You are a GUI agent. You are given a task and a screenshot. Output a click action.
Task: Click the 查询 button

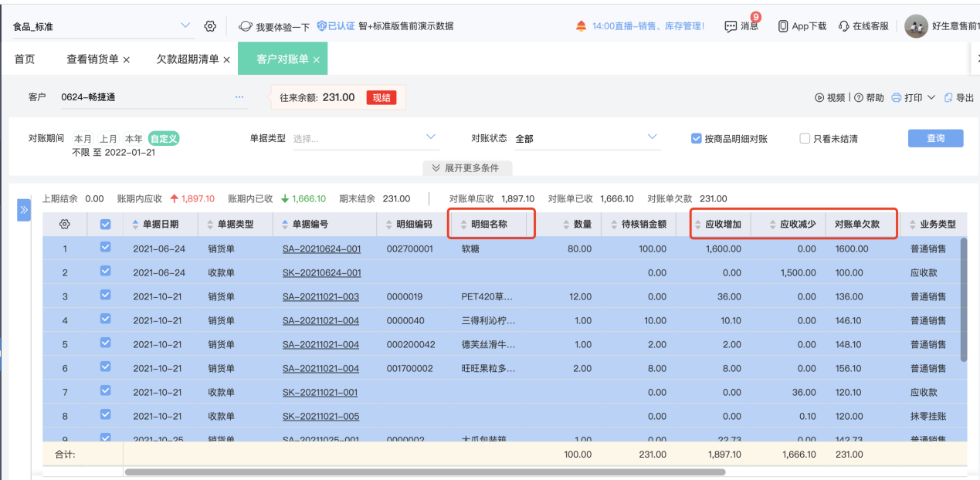[x=936, y=138]
